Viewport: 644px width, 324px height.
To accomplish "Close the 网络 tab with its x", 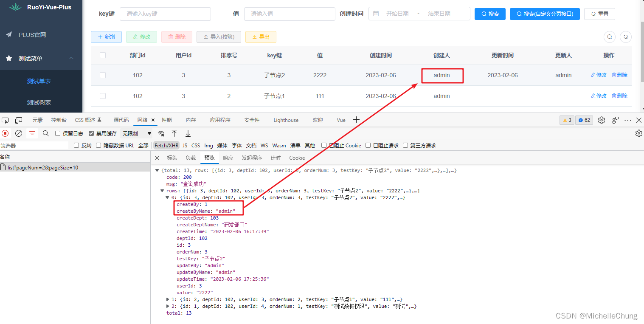I will click(x=153, y=120).
